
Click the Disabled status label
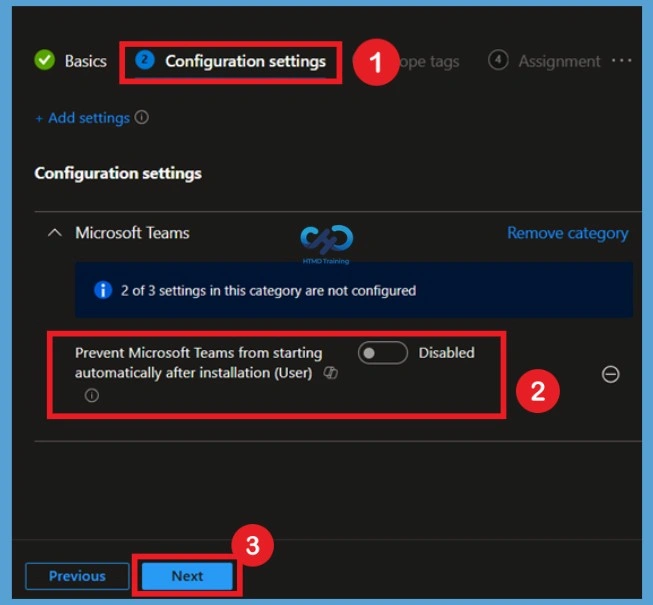click(446, 353)
